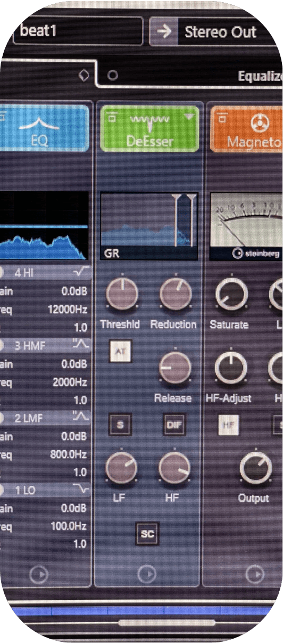Click the DeEsser Threshld knob
Screen dimensions: 283x644
pos(122,294)
